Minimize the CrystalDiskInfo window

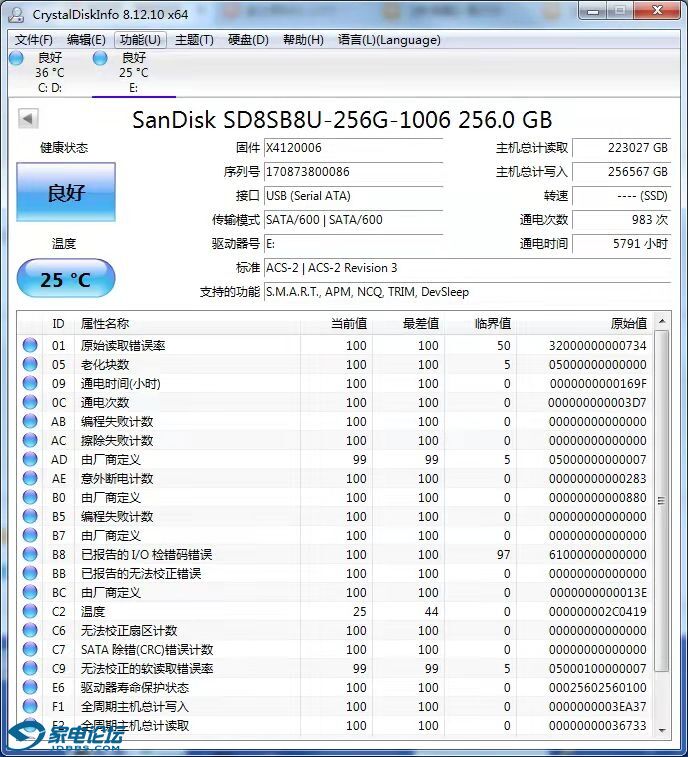pyautogui.click(x=593, y=11)
